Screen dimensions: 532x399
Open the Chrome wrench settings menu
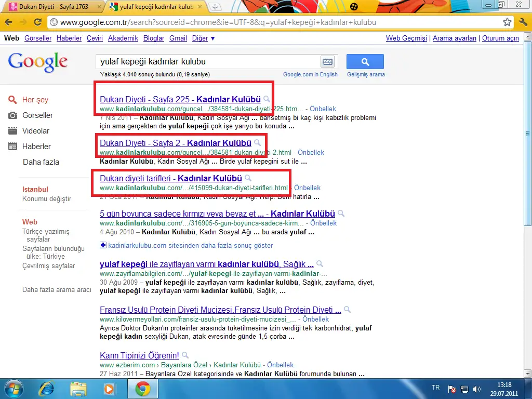pyautogui.click(x=523, y=22)
